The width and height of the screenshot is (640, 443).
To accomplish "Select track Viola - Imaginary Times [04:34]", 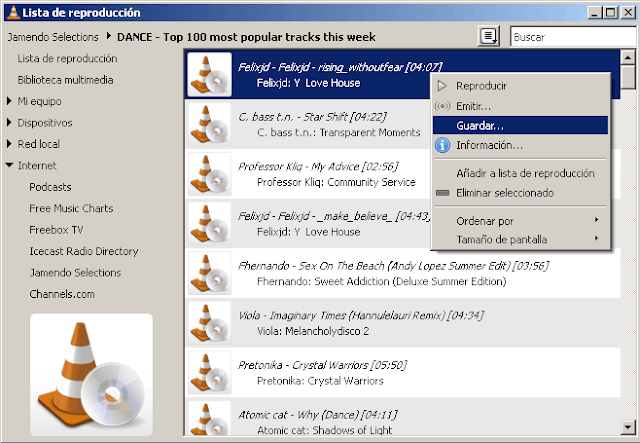I will pos(361,315).
